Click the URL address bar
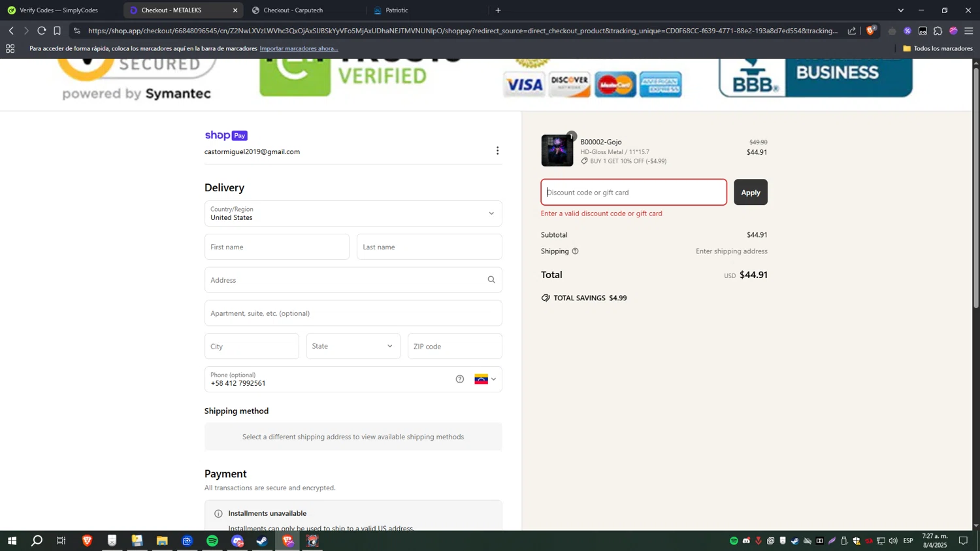The image size is (980, 551). point(463,31)
